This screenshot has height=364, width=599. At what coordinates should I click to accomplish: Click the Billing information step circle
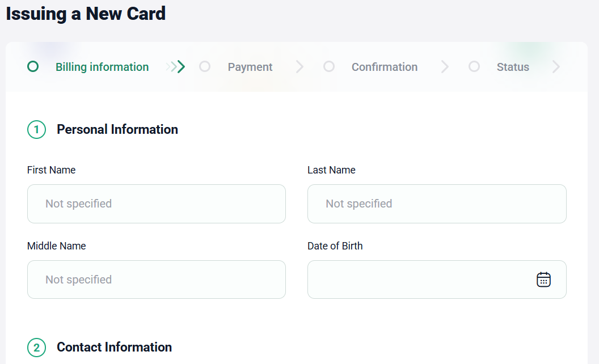(33, 67)
